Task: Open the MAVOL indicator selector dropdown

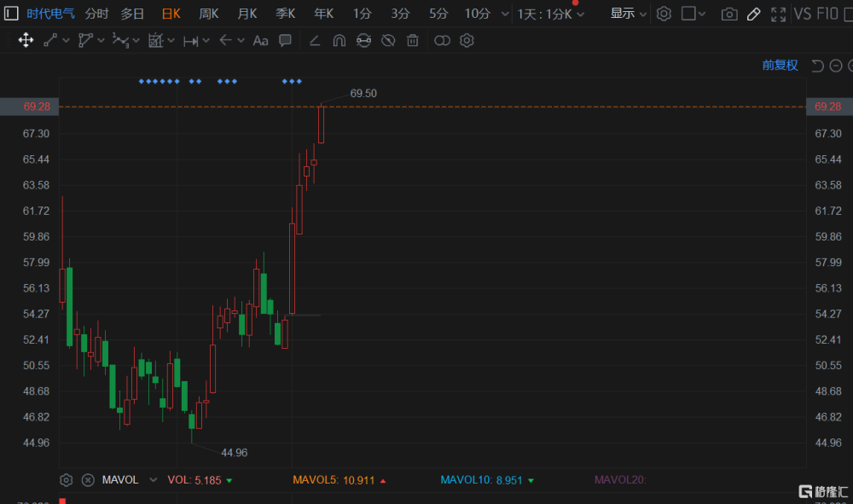Action: 153,480
